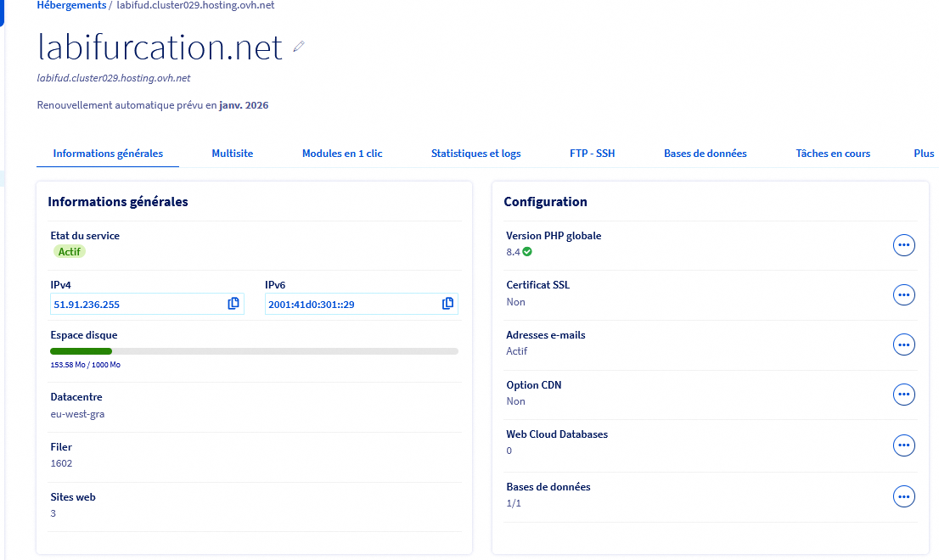Image resolution: width=939 pixels, height=560 pixels.
Task: Click the Hébergements breadcrumb link
Action: click(x=71, y=5)
